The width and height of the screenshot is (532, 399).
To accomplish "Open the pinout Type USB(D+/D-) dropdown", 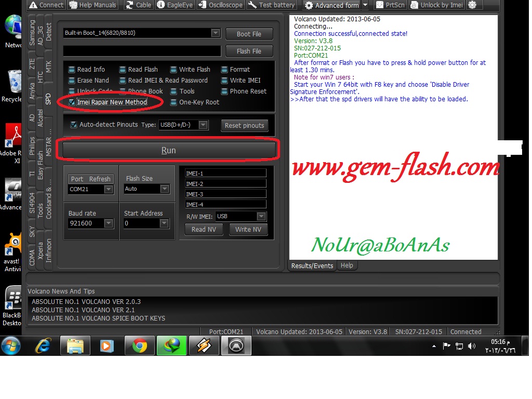I will click(203, 125).
